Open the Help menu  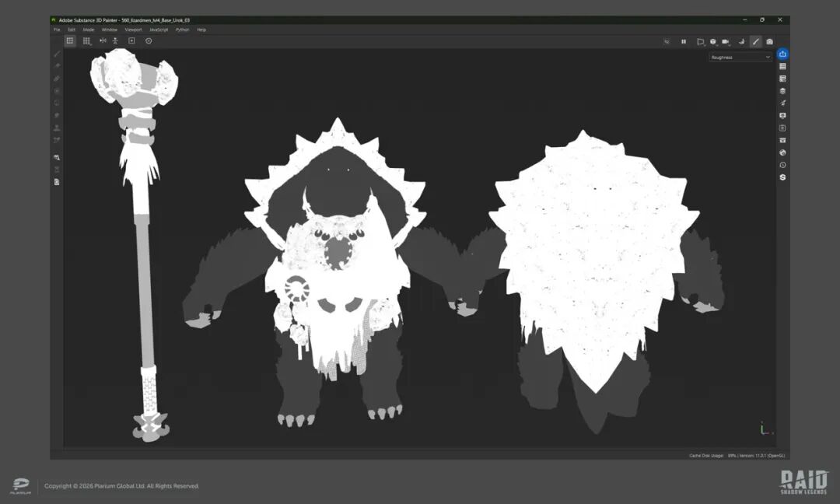coord(201,30)
